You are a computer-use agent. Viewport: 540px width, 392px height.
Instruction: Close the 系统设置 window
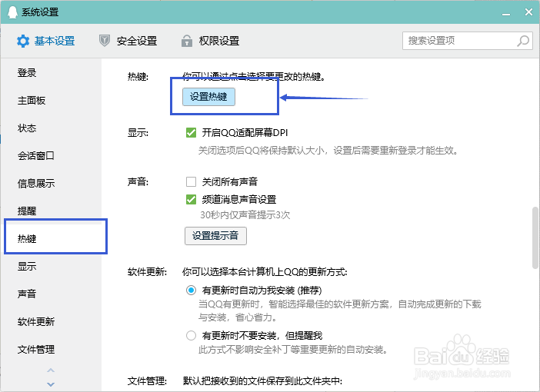[x=528, y=12]
